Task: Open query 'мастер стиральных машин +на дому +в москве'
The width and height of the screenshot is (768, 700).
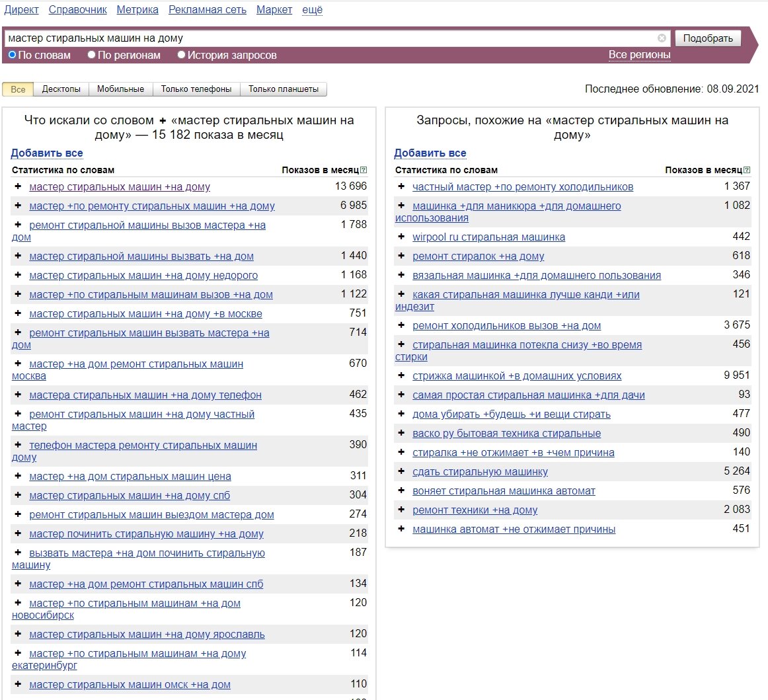Action: (145, 313)
